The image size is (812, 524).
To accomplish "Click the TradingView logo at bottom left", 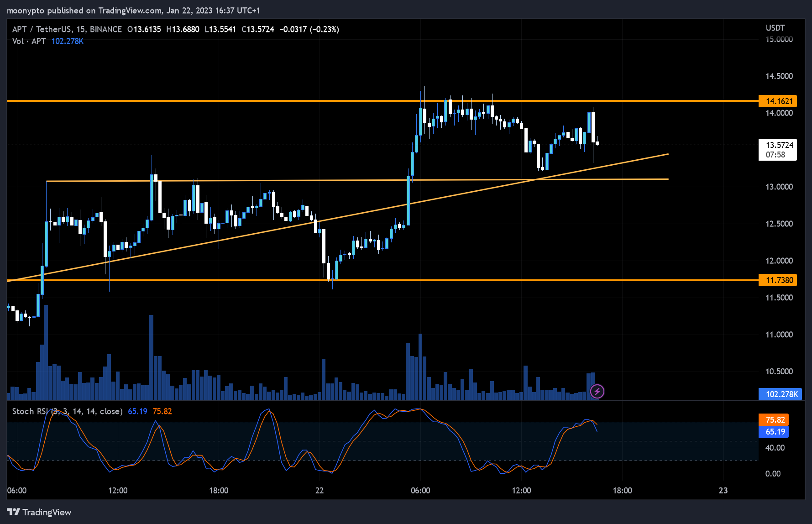I will (39, 512).
